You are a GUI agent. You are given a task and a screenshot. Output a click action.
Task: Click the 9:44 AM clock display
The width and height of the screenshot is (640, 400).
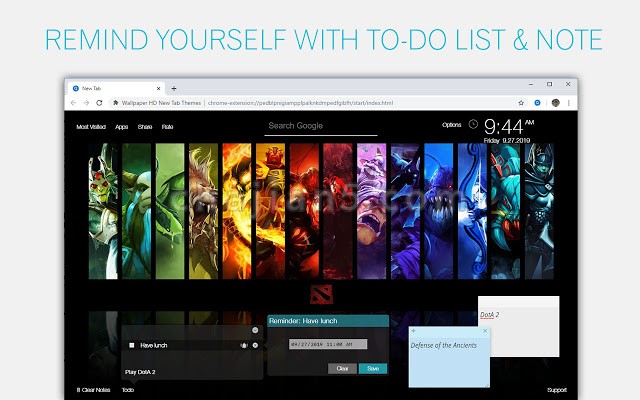(x=509, y=127)
